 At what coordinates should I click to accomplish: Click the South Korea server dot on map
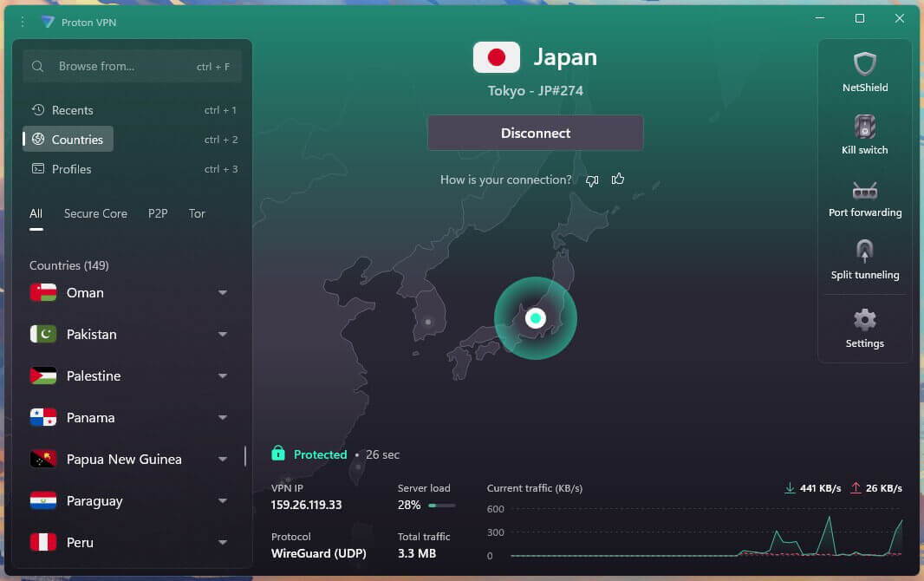click(x=428, y=322)
